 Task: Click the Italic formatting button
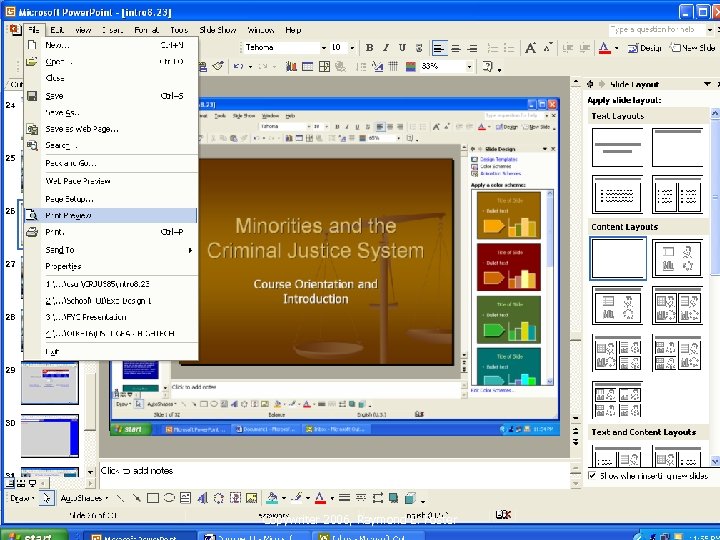coord(385,47)
